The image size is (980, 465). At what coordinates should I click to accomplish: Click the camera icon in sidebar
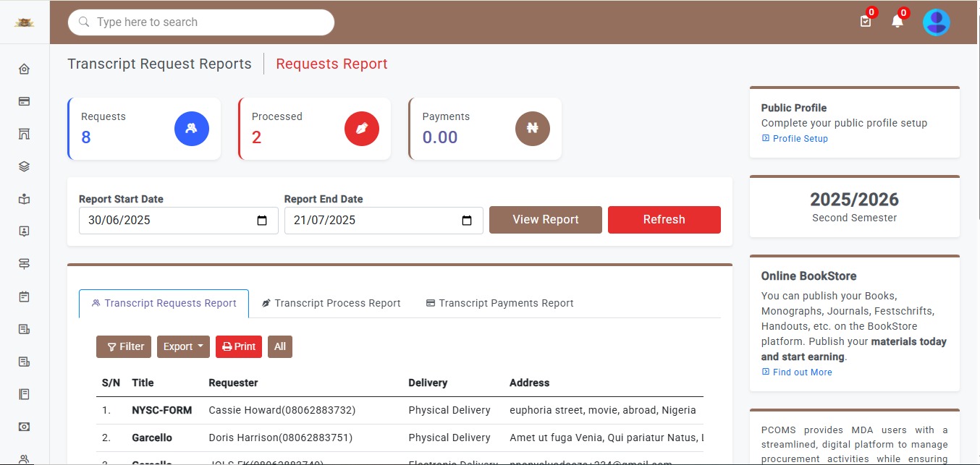(24, 427)
